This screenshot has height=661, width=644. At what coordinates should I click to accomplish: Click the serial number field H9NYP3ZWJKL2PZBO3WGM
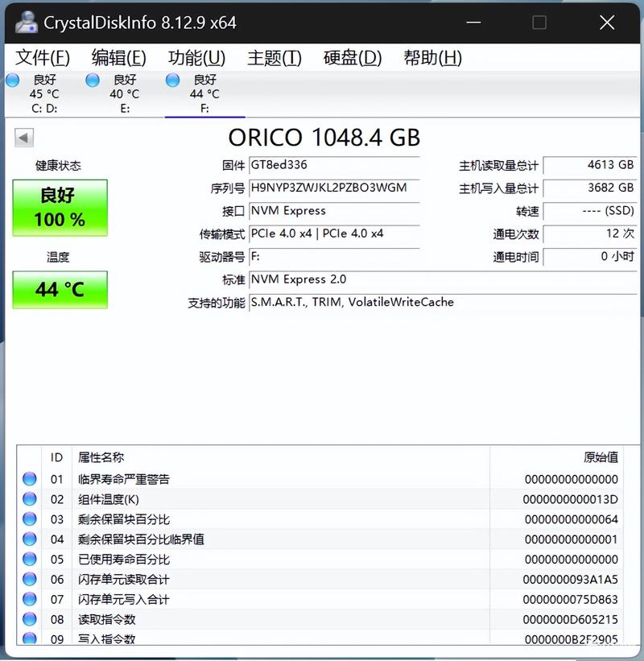[x=335, y=188]
